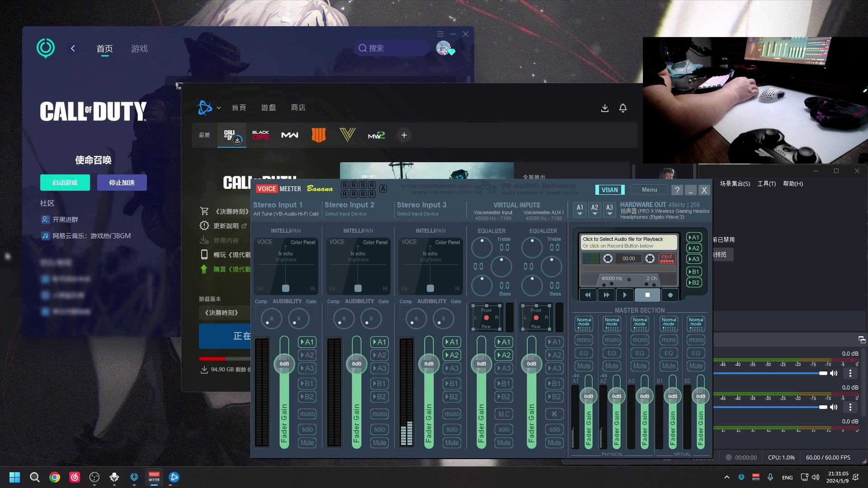Viewport: 868px width, 488px height.
Task: Enable EQ on master bus A1
Action: point(584,353)
